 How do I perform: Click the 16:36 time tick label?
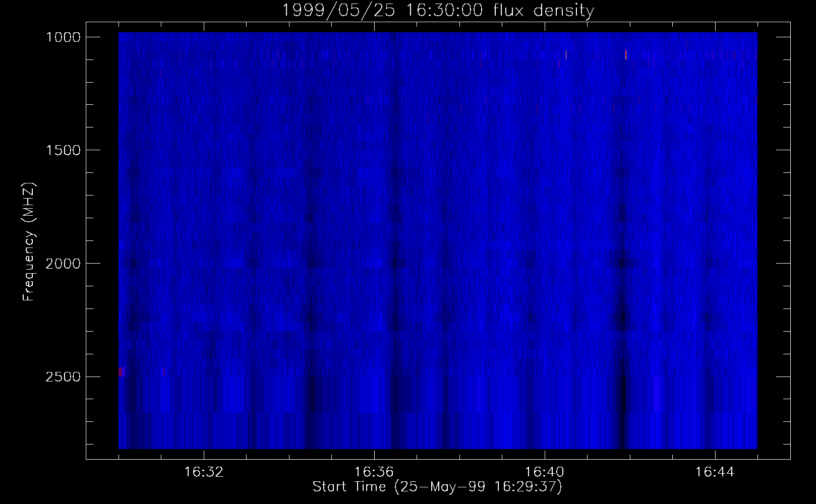(x=374, y=472)
